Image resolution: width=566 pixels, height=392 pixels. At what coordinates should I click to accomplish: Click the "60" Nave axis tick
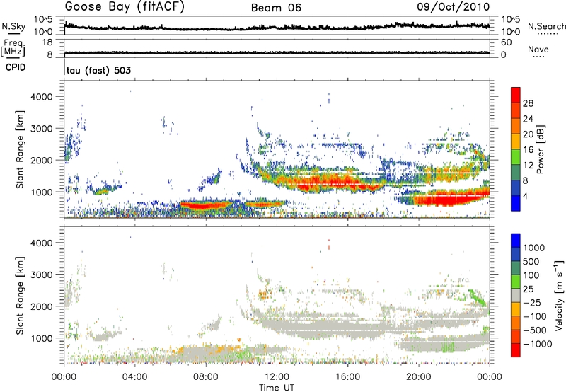pyautogui.click(x=506, y=42)
